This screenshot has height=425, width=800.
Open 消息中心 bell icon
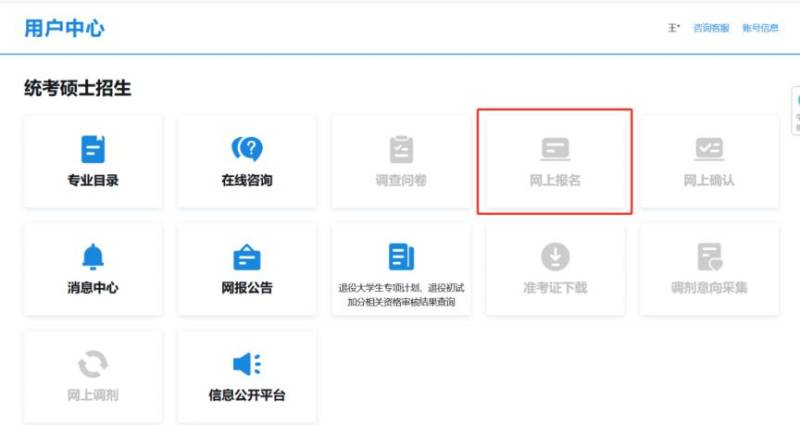click(93, 257)
